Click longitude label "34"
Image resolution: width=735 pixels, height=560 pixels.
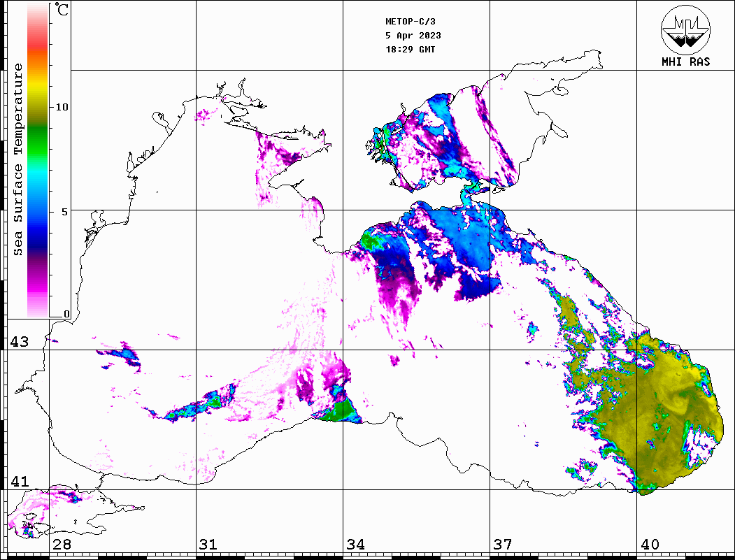pos(355,544)
